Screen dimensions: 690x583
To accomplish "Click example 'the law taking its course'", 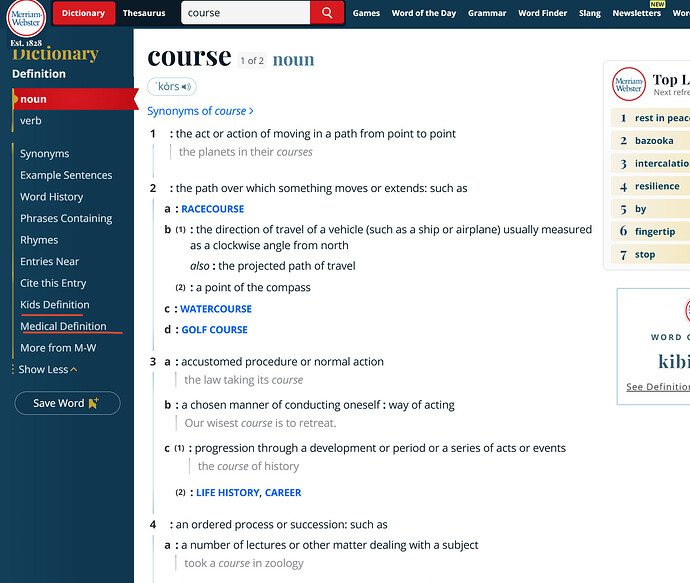I will pos(243,380).
